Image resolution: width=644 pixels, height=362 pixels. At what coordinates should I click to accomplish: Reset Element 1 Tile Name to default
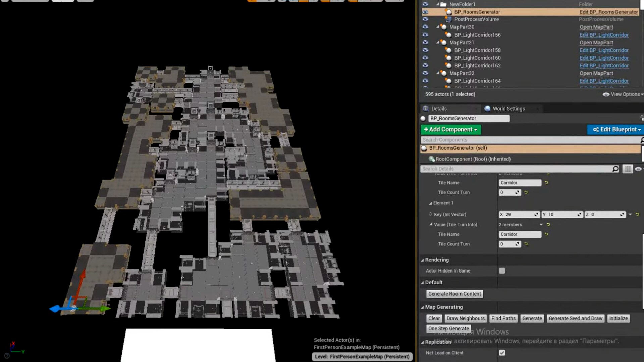[546, 234]
